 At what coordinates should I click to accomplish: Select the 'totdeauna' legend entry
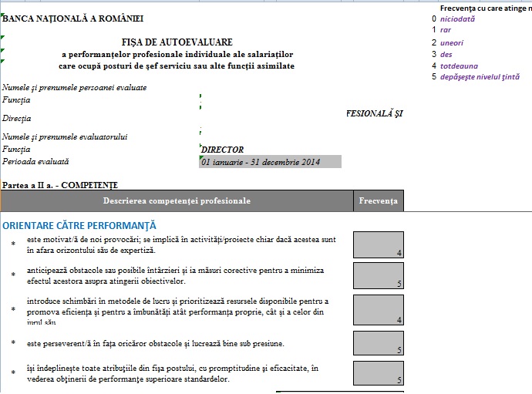pyautogui.click(x=459, y=66)
